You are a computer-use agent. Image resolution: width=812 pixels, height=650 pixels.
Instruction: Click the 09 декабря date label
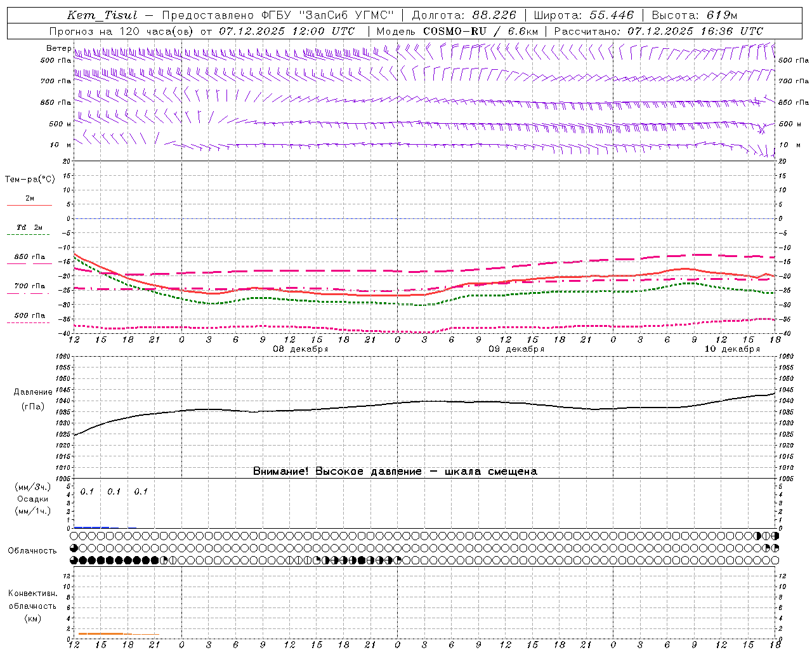click(516, 349)
